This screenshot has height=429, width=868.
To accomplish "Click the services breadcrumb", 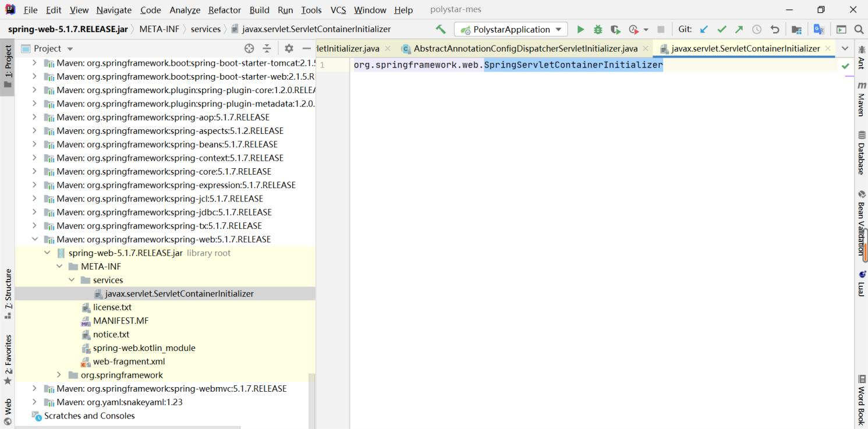I will pos(206,29).
